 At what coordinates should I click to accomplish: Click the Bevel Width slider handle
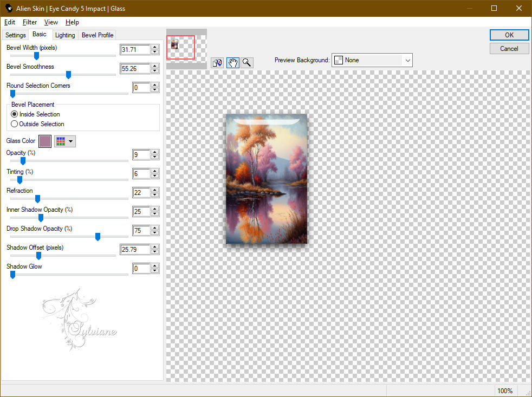point(37,56)
